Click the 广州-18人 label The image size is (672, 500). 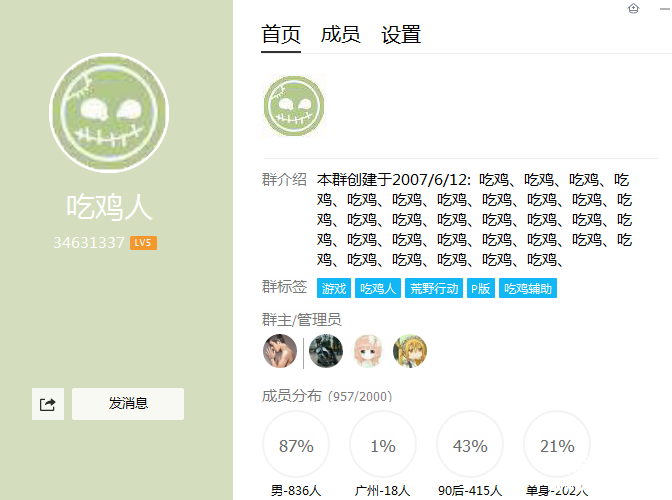click(383, 491)
